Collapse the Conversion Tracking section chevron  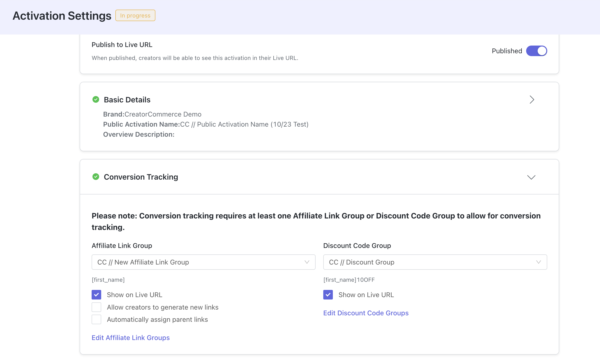pyautogui.click(x=531, y=177)
